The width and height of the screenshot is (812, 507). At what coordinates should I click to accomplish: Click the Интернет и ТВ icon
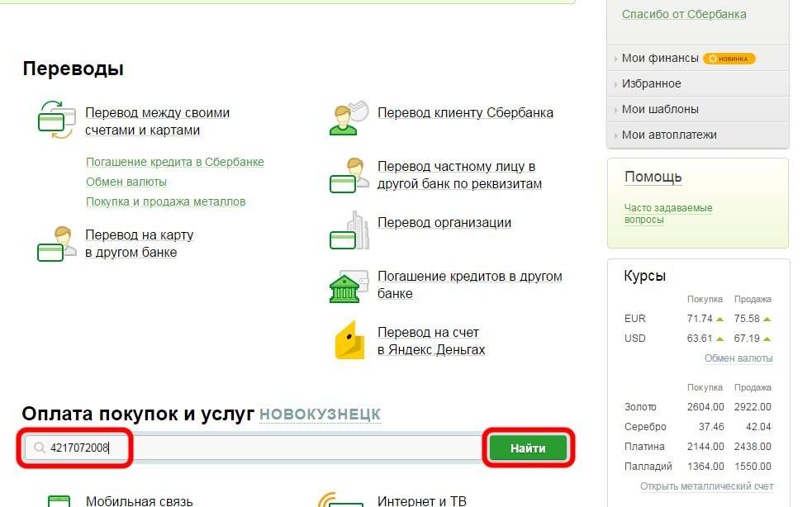coord(341,500)
